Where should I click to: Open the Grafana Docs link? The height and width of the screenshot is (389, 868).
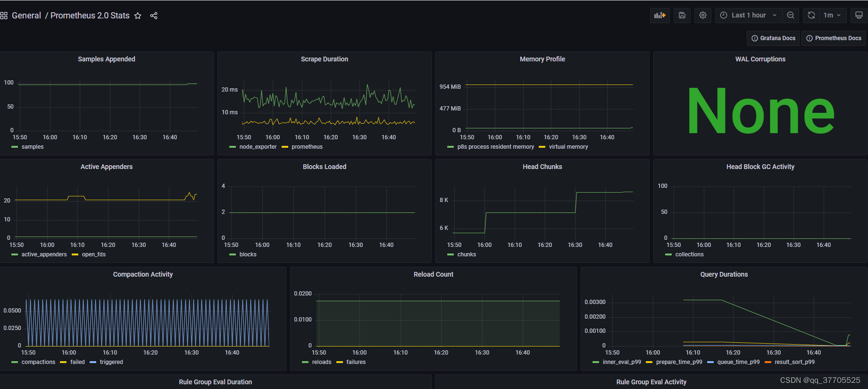point(773,38)
